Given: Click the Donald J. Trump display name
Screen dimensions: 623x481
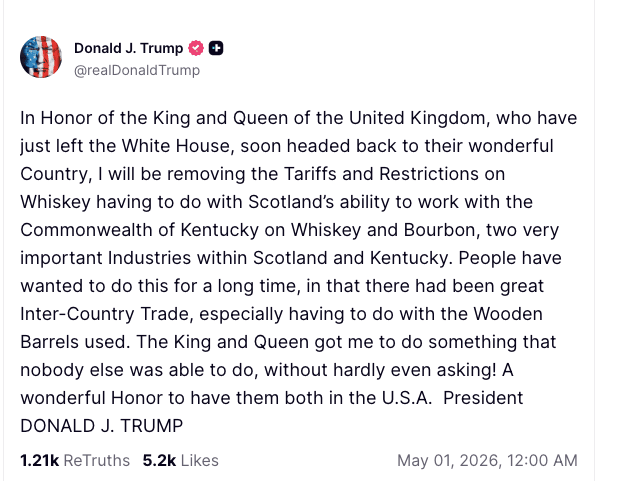Looking at the screenshot, I should (129, 48).
